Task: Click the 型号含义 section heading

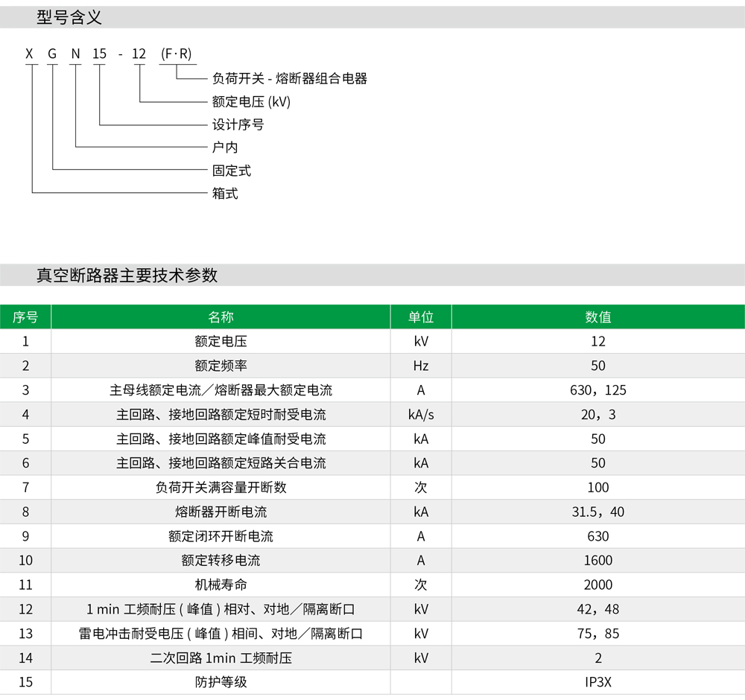Action: pos(69,18)
